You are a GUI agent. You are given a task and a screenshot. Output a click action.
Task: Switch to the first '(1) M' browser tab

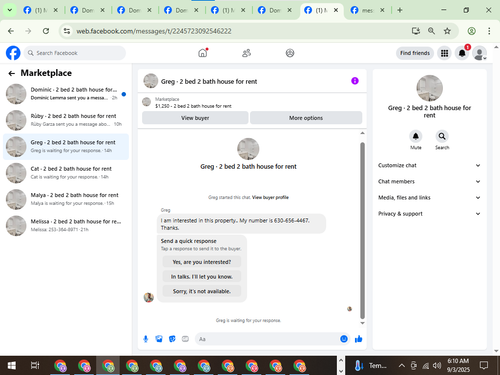pyautogui.click(x=41, y=10)
